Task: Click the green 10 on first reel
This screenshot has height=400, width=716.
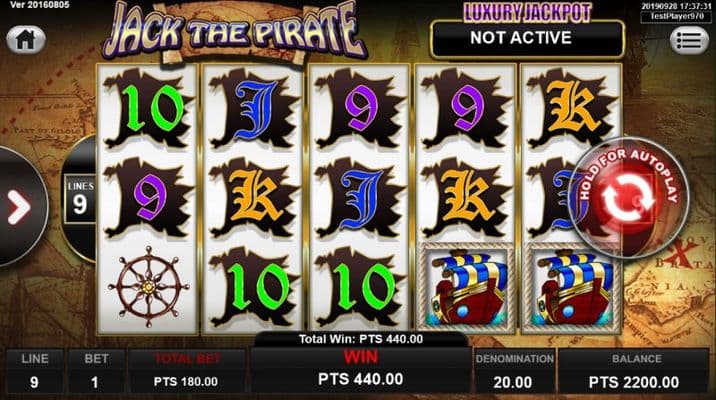Action: coord(148,109)
